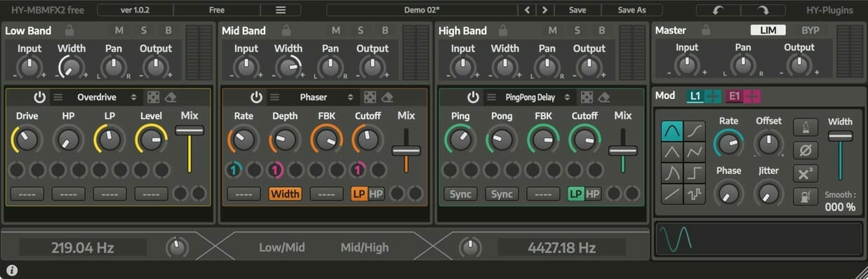Click the Mid Band padlock icon
Viewport: 868px width, 279px height.
tap(286, 30)
